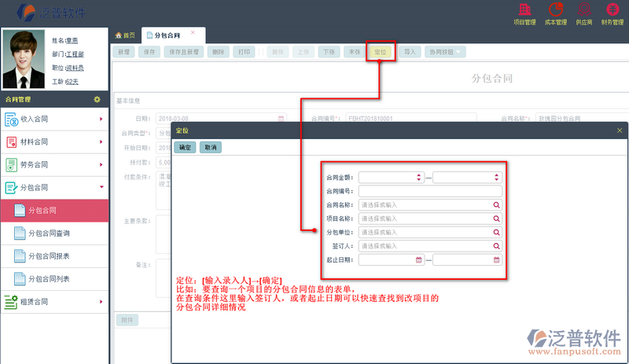Open 分包合同查询 submenu item
Screen dimensions: 629x364
point(54,233)
